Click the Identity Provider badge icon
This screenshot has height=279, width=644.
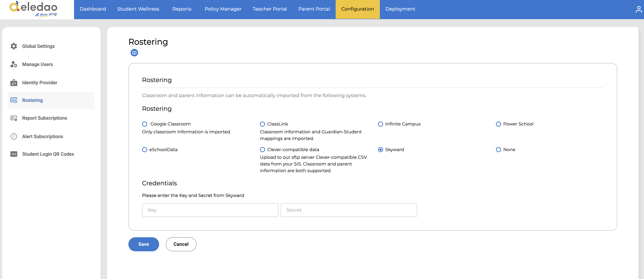point(14,83)
